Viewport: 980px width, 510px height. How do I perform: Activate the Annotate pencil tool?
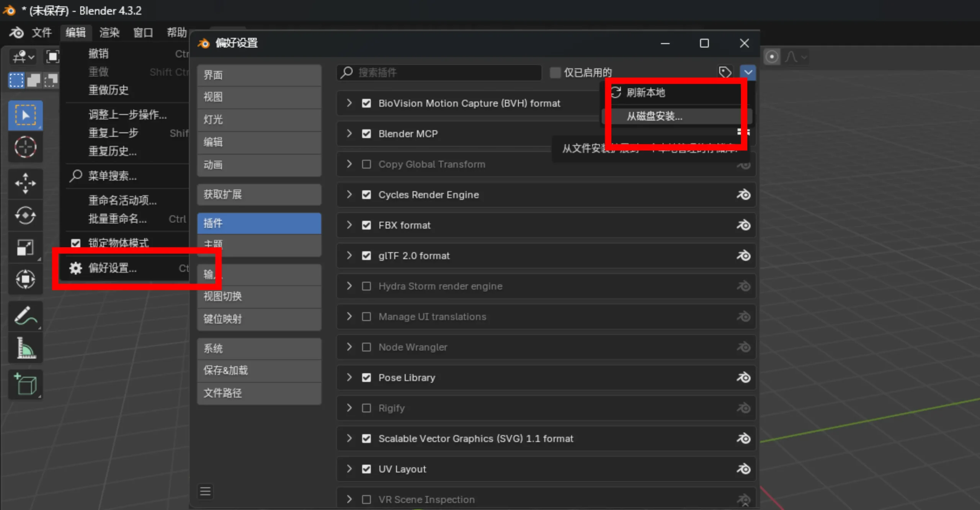click(25, 316)
